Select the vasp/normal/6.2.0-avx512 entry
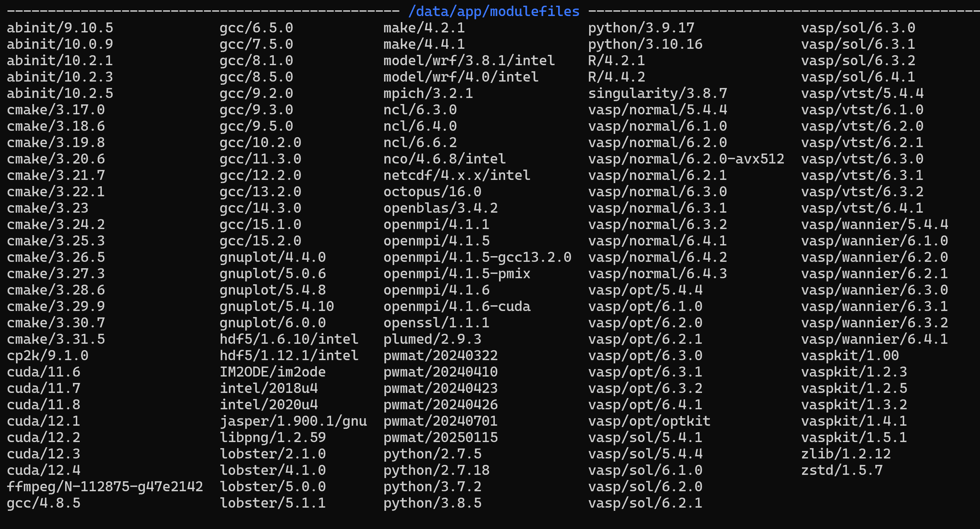This screenshot has height=529, width=980. tap(686, 159)
